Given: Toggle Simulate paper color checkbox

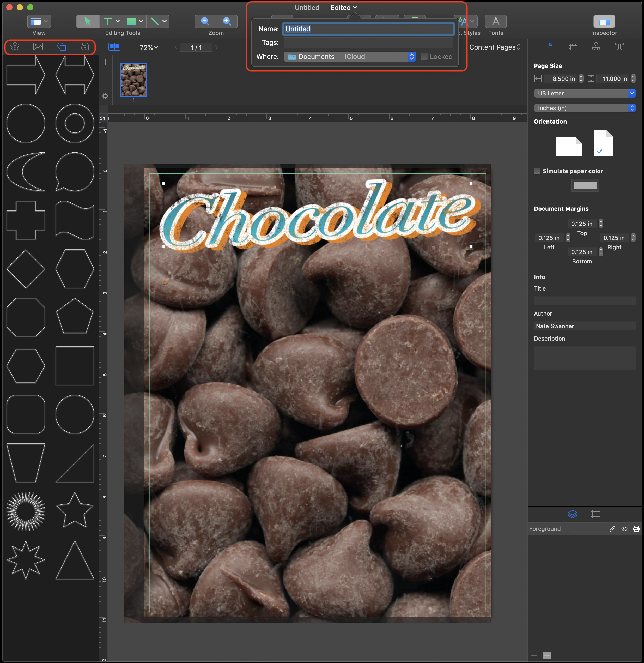Looking at the screenshot, I should pos(536,171).
